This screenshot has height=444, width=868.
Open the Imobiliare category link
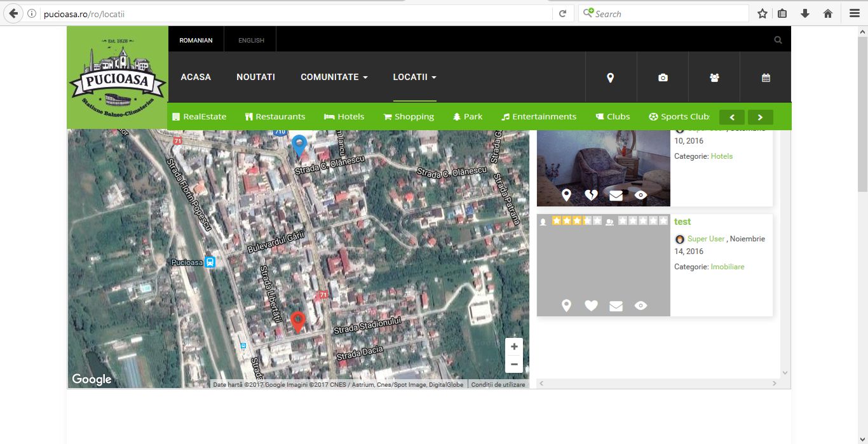pos(727,267)
